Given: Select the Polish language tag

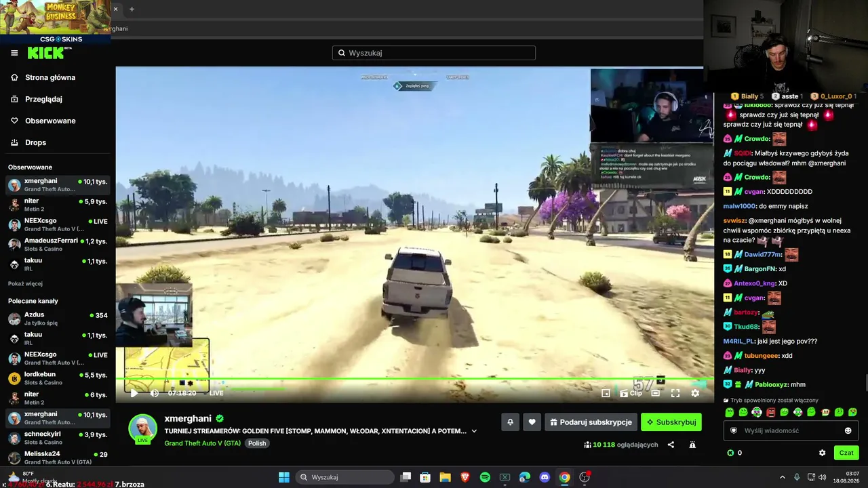Looking at the screenshot, I should point(257,443).
